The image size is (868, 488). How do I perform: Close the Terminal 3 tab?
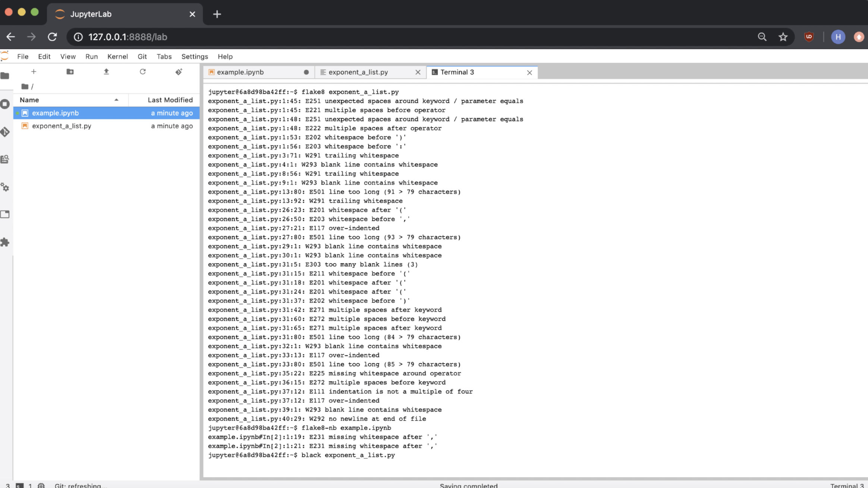[x=529, y=73]
